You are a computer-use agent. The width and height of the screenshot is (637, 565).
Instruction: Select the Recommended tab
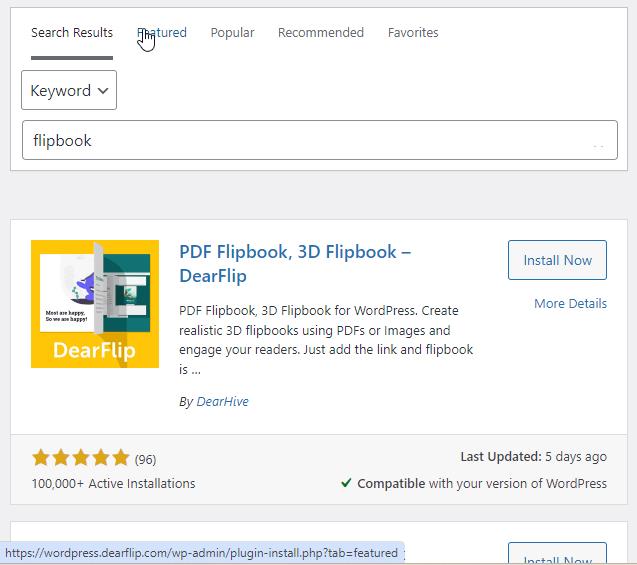[x=320, y=33]
